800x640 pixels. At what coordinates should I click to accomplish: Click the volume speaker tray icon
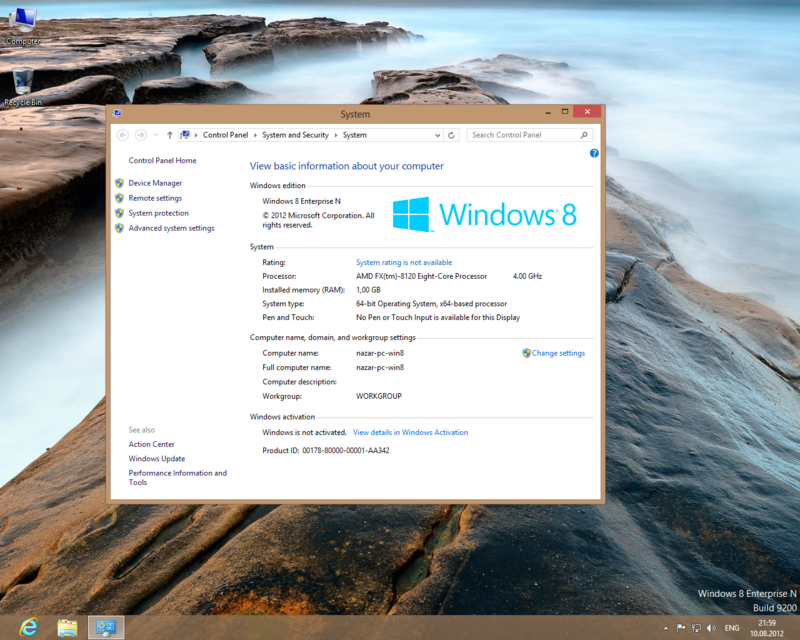pyautogui.click(x=711, y=628)
